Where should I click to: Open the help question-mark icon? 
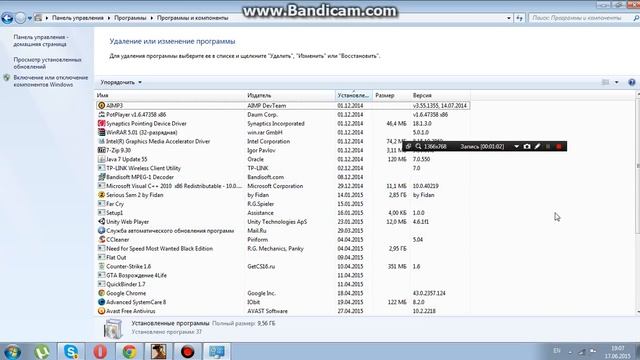click(631, 82)
